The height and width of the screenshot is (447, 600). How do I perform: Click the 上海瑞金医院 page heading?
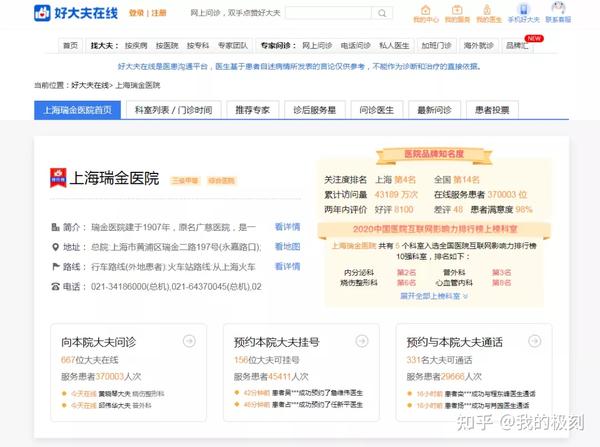[x=114, y=179]
